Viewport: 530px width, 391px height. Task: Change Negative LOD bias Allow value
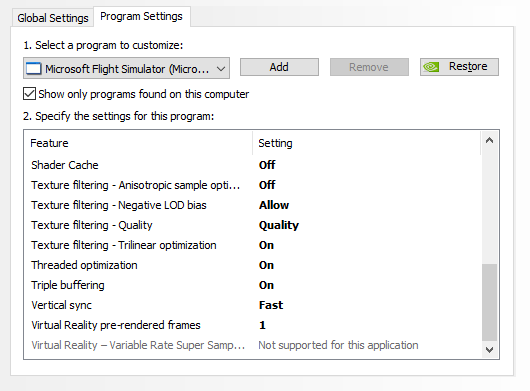click(274, 205)
